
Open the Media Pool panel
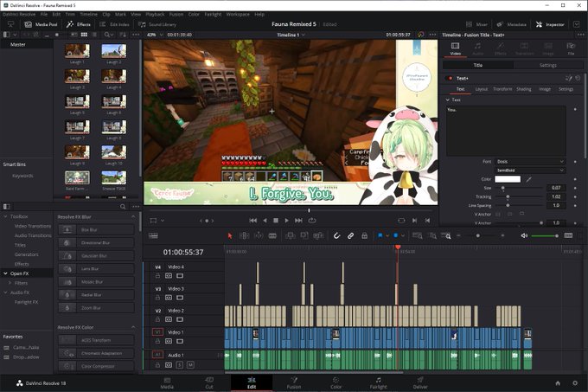(41, 24)
